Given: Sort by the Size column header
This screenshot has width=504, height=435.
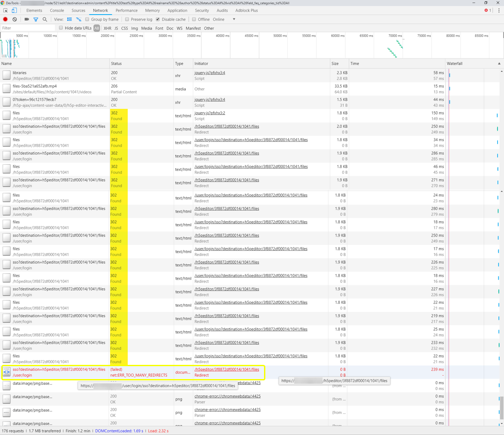Looking at the screenshot, I should pyautogui.click(x=339, y=64).
